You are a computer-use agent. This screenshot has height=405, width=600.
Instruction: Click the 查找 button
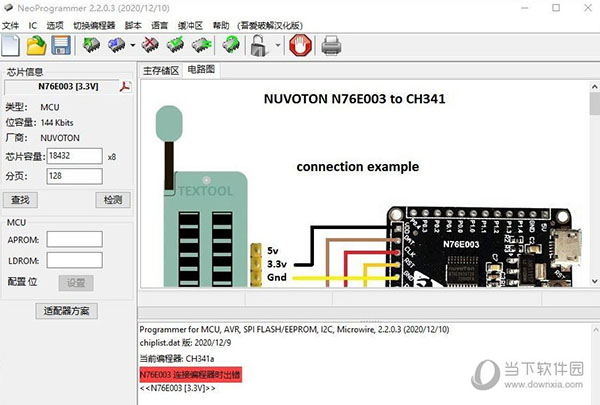click(20, 200)
